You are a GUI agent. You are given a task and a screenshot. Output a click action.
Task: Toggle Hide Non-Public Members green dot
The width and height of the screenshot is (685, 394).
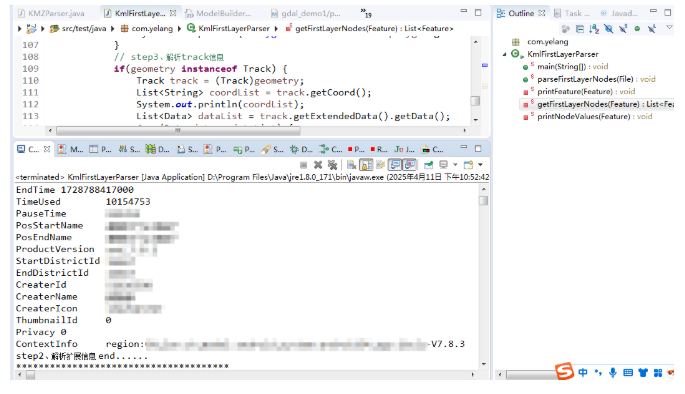(637, 29)
